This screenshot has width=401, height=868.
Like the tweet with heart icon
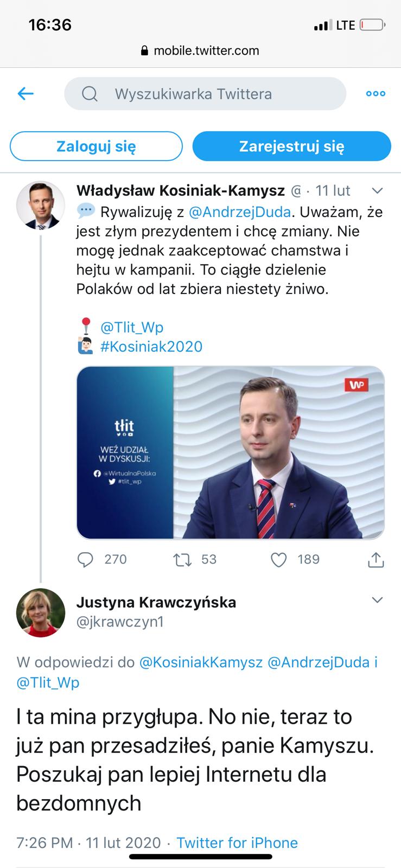pos(278,559)
